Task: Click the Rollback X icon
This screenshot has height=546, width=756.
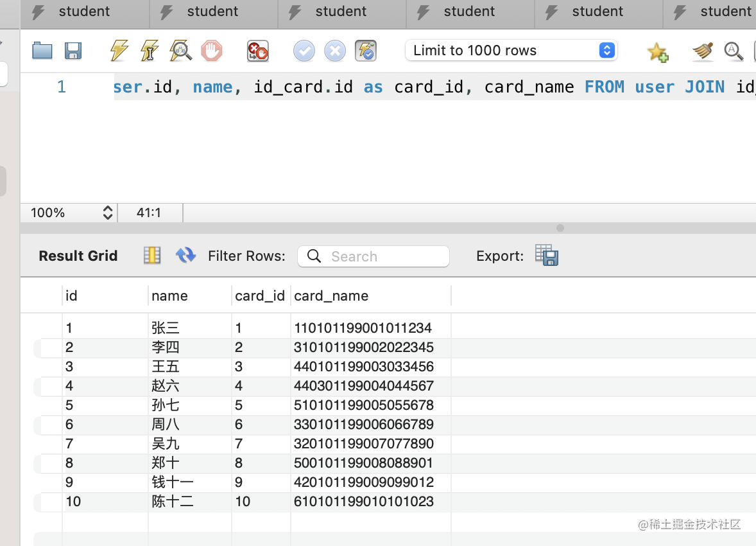Action: coord(334,51)
